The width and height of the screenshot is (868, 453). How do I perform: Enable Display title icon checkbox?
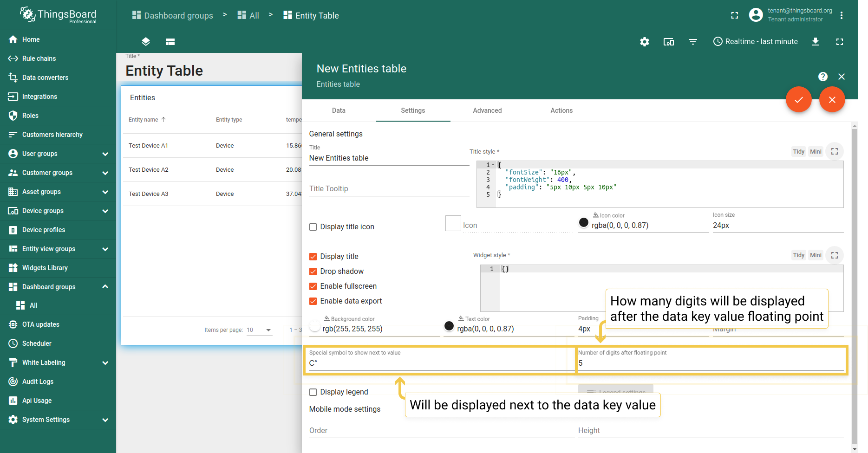tap(313, 227)
